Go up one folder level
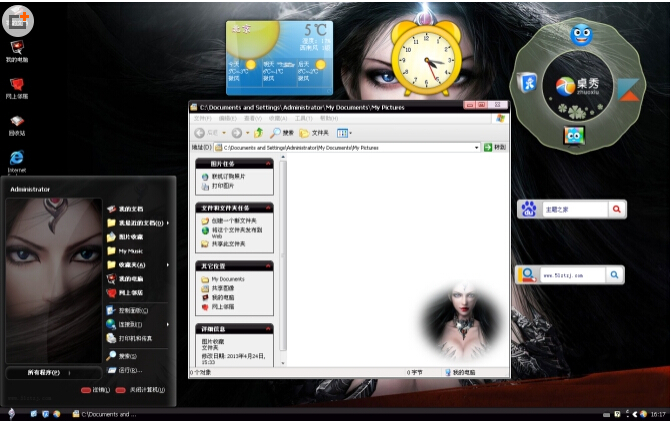This screenshot has width=671, height=421. (258, 133)
